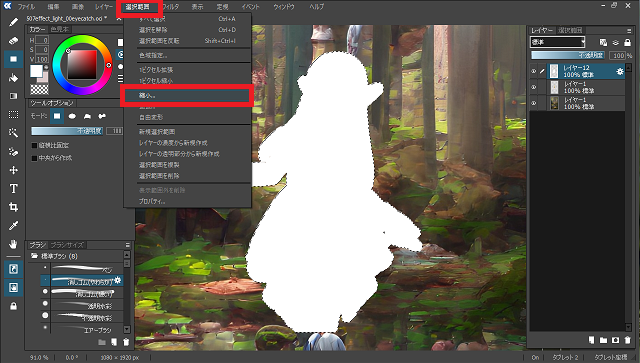This screenshot has width=640, height=363.
Task: Open the フィルタ menu
Action: [170, 7]
